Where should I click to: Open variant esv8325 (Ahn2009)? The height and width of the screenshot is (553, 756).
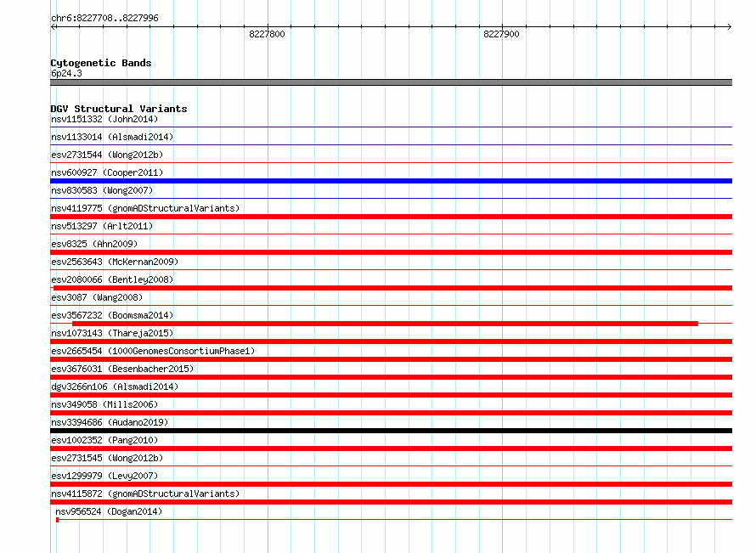[x=94, y=244]
